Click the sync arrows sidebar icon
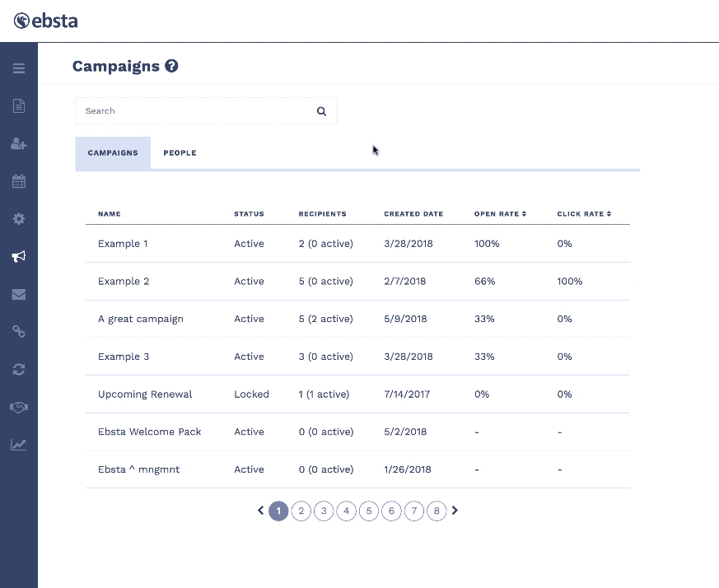The image size is (719, 588). click(18, 369)
